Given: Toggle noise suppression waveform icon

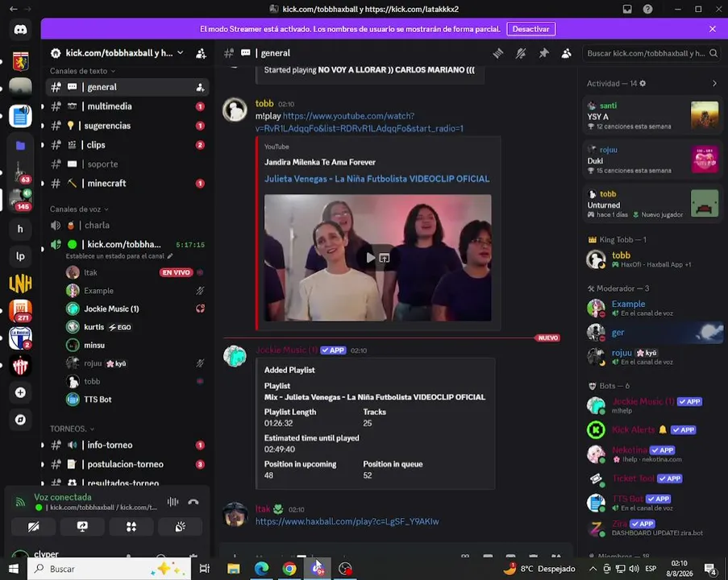Looking at the screenshot, I should (173, 502).
